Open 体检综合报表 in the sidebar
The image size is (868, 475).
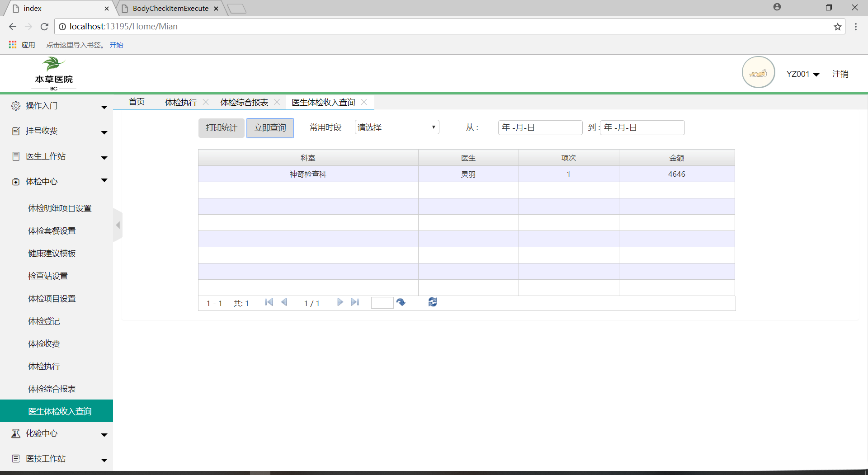pos(52,389)
